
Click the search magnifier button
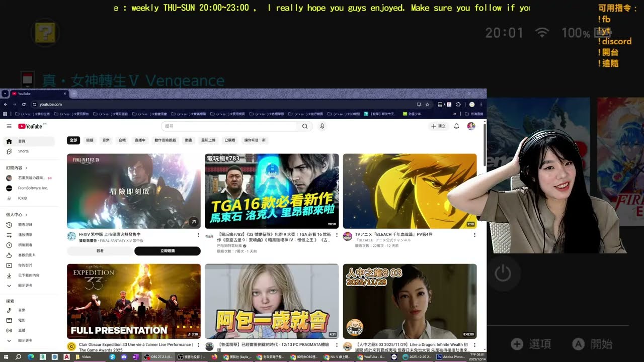[304, 126]
